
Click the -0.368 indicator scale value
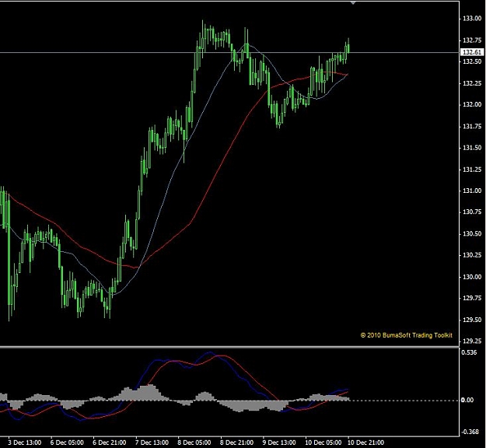pos(470,432)
